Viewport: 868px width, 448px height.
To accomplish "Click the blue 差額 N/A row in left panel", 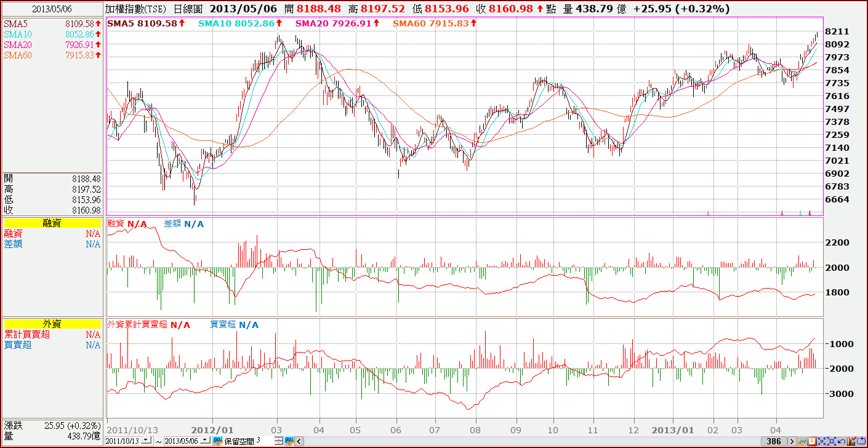I will pos(52,244).
